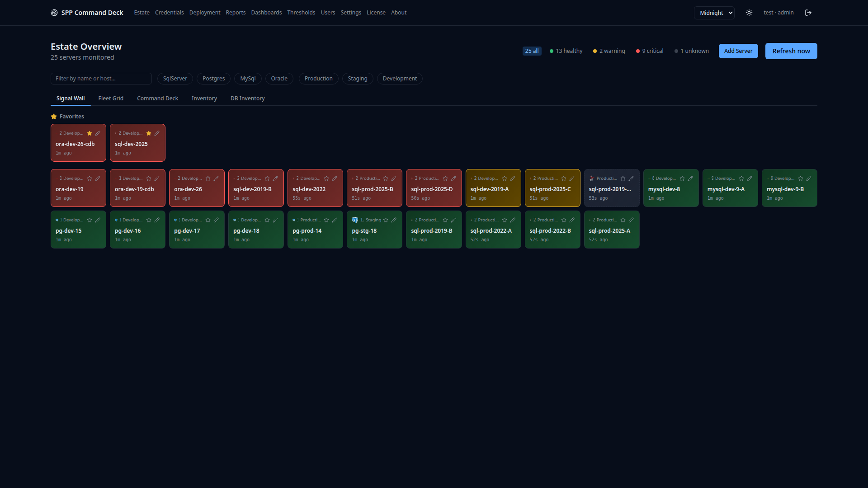
Task: Click pencil icon on pg-prod-14 card
Action: click(x=335, y=220)
